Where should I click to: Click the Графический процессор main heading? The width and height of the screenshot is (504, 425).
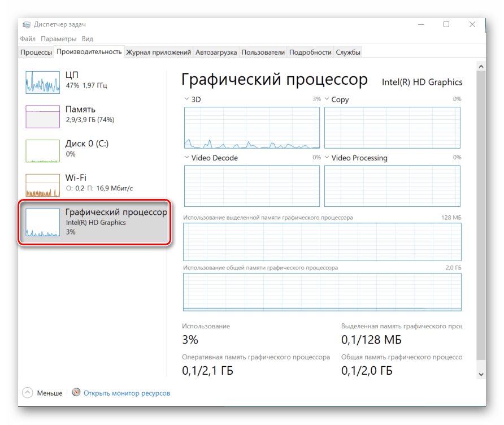pyautogui.click(x=275, y=80)
